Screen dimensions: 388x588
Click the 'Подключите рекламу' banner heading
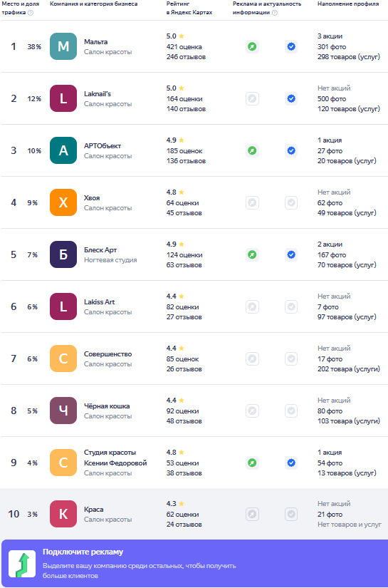(x=83, y=552)
